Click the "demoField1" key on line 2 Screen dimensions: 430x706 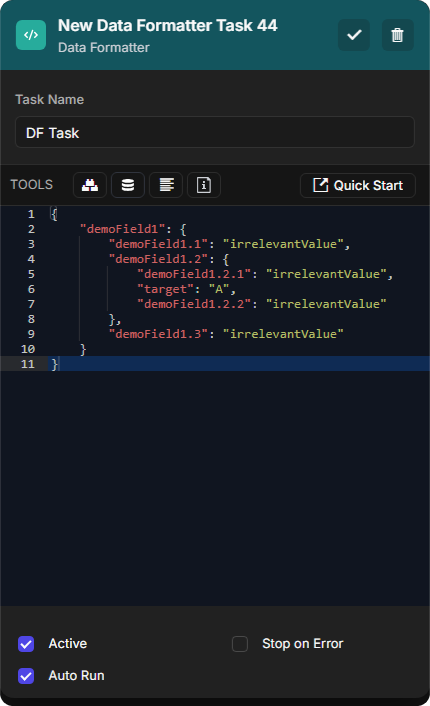122,229
